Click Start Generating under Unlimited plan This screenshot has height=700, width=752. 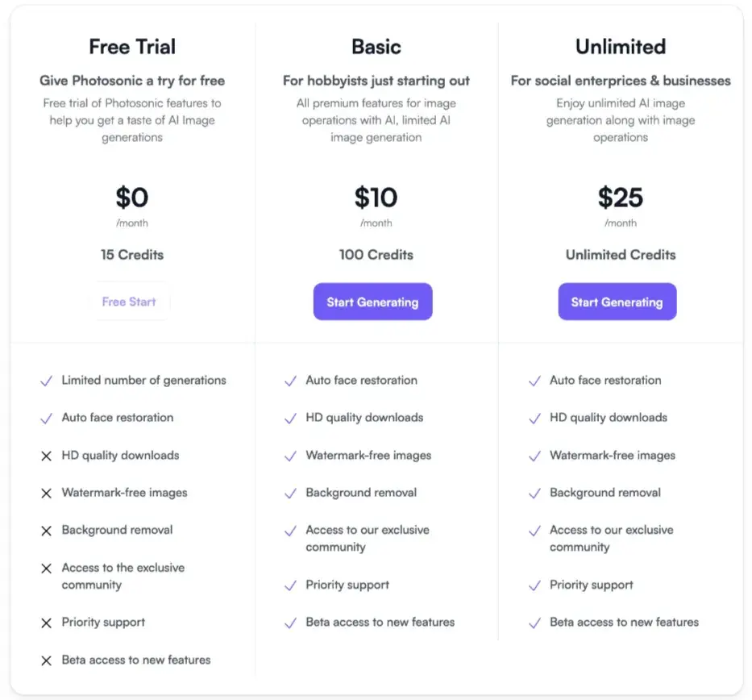click(617, 302)
